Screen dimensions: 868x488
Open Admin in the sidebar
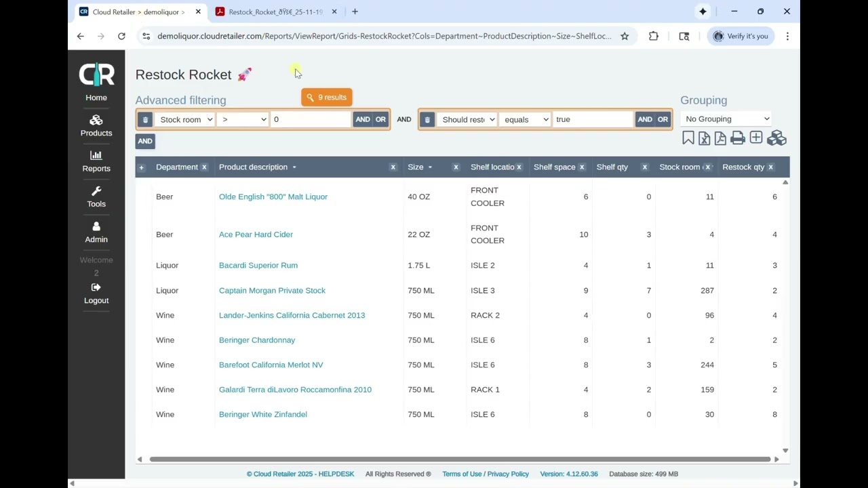point(96,232)
